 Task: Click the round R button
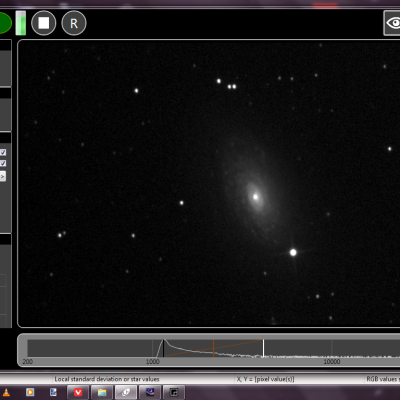pos(74,23)
